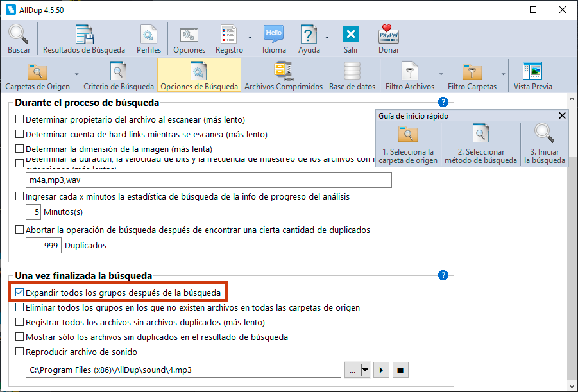Edit the Duplicados count field
The image size is (578, 392).
[x=44, y=245]
